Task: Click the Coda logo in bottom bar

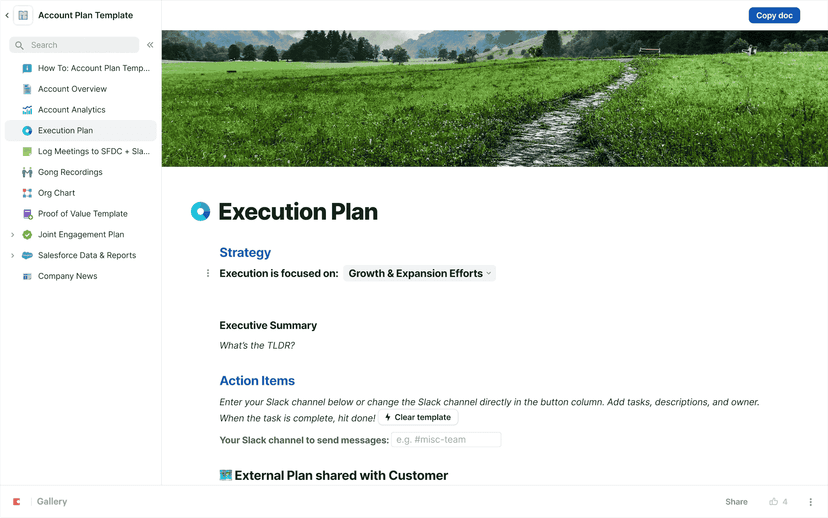Action: point(17,502)
